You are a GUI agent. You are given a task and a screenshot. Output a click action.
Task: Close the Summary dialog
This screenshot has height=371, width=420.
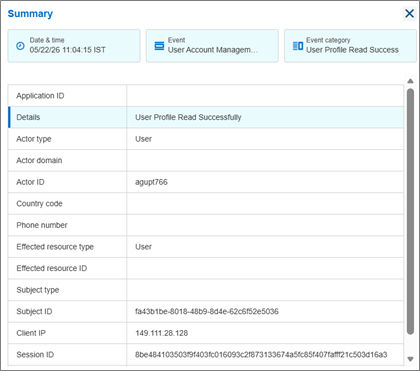pyautogui.click(x=409, y=13)
